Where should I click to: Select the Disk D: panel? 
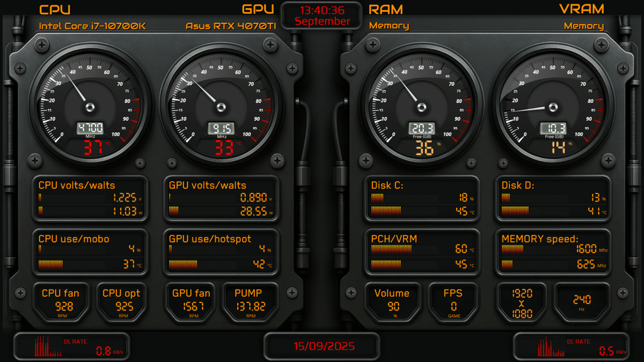553,199
